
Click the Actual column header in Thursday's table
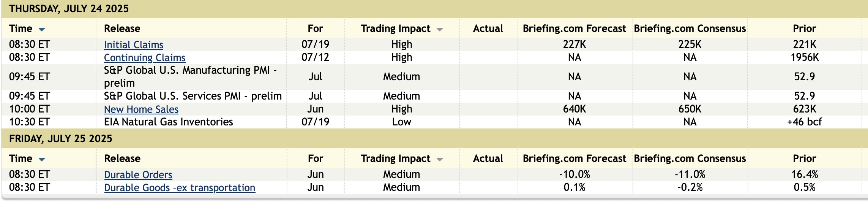coord(488,29)
